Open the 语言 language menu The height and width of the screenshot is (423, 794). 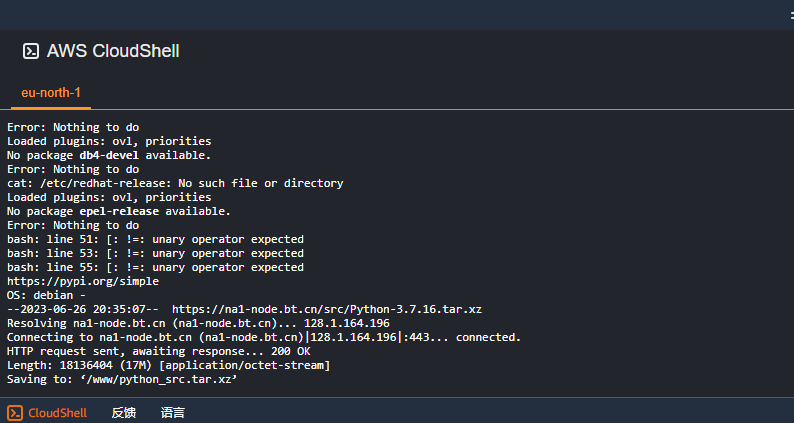[173, 413]
